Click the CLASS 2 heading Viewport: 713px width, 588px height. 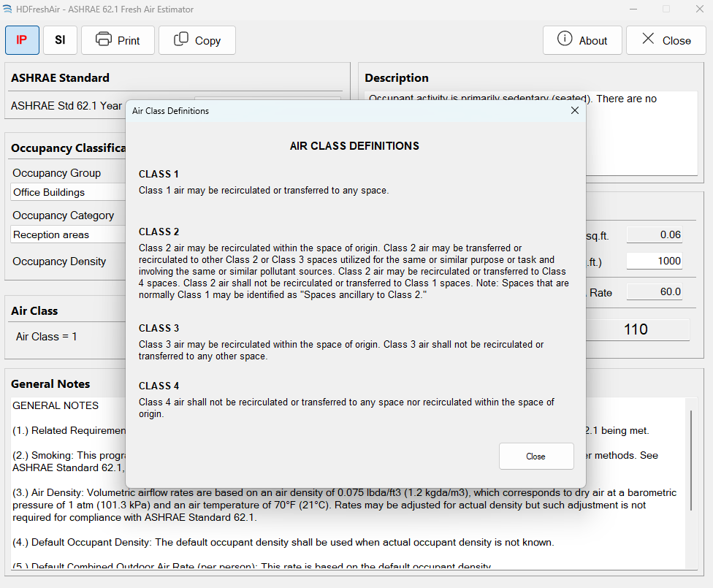[159, 232]
